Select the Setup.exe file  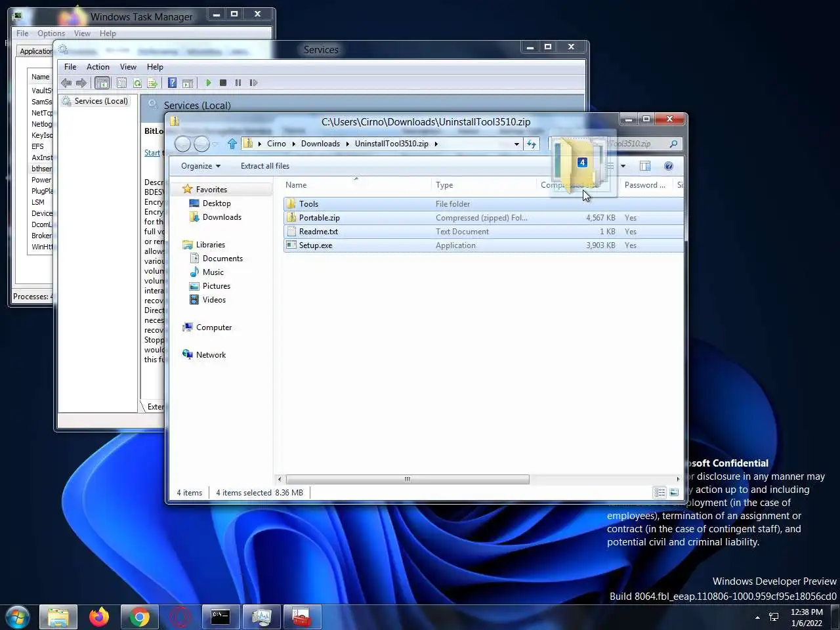483,245
